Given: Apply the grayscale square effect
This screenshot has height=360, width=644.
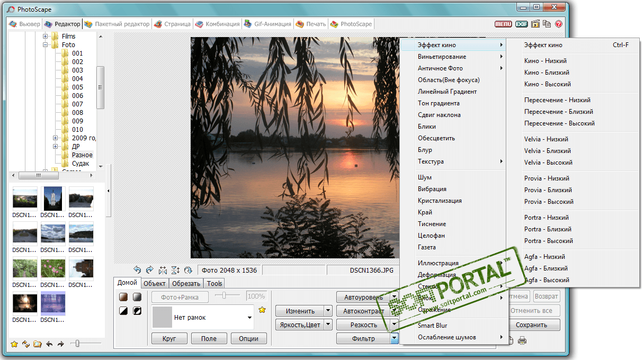Looking at the screenshot, I should click(137, 297).
